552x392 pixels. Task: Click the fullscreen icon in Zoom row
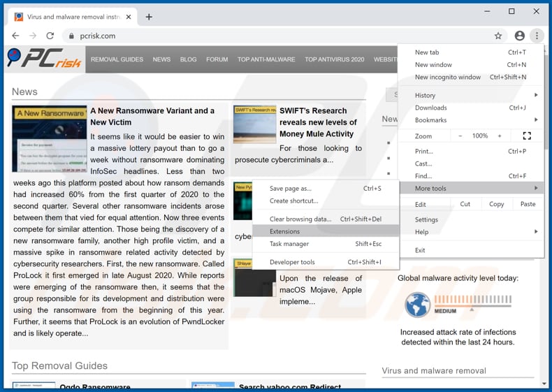click(527, 136)
